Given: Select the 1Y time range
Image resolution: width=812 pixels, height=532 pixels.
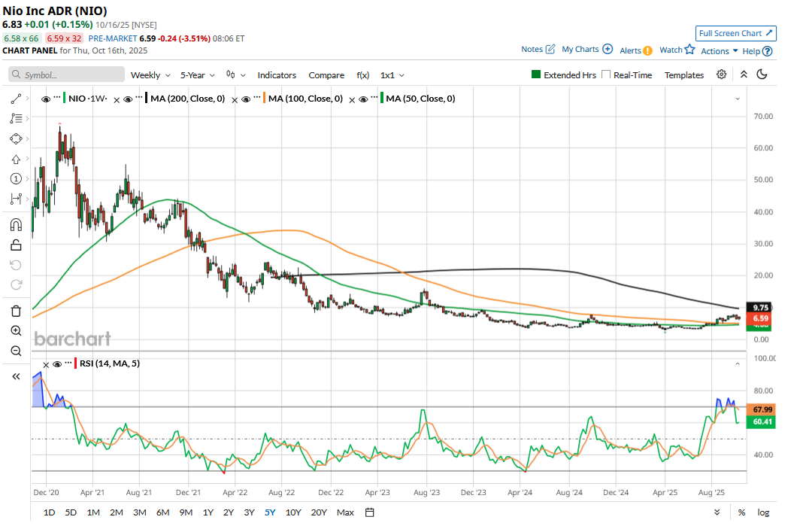Looking at the screenshot, I should point(208,512).
